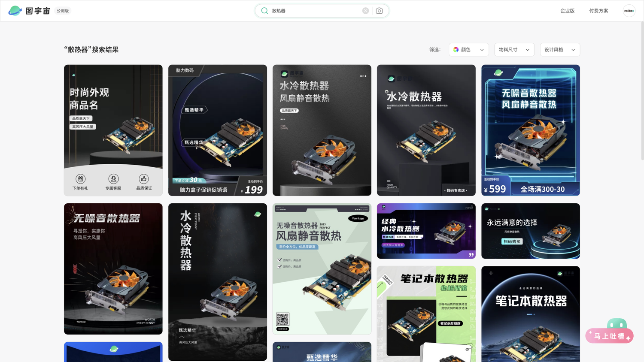The image size is (644, 362).
Task: Click the 筛选: label
Action: click(x=435, y=50)
